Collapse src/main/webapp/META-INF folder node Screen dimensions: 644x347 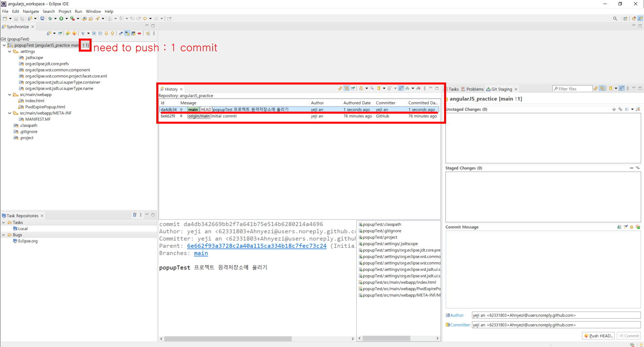tap(10, 113)
